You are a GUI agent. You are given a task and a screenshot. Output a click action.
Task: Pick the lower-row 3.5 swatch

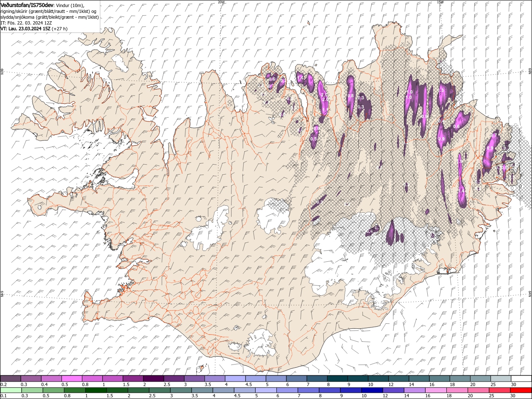click(x=202, y=390)
